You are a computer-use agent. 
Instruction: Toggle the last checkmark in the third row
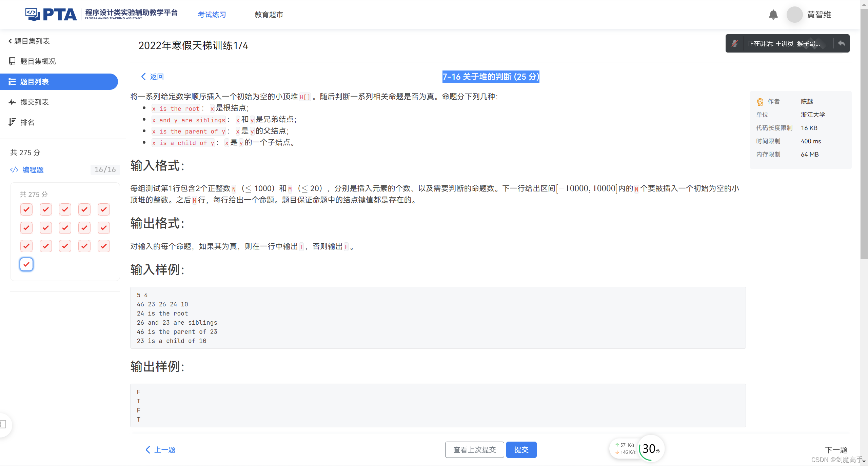pyautogui.click(x=104, y=246)
